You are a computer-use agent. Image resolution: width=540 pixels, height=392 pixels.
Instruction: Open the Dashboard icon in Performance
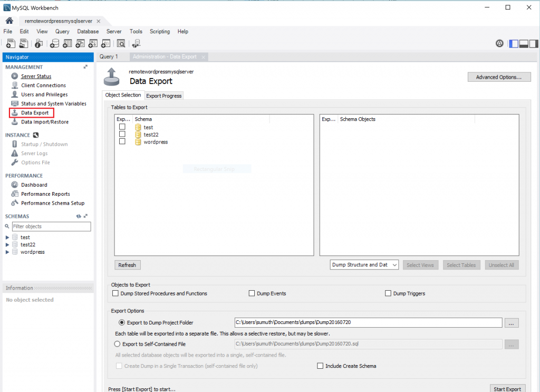click(x=15, y=185)
